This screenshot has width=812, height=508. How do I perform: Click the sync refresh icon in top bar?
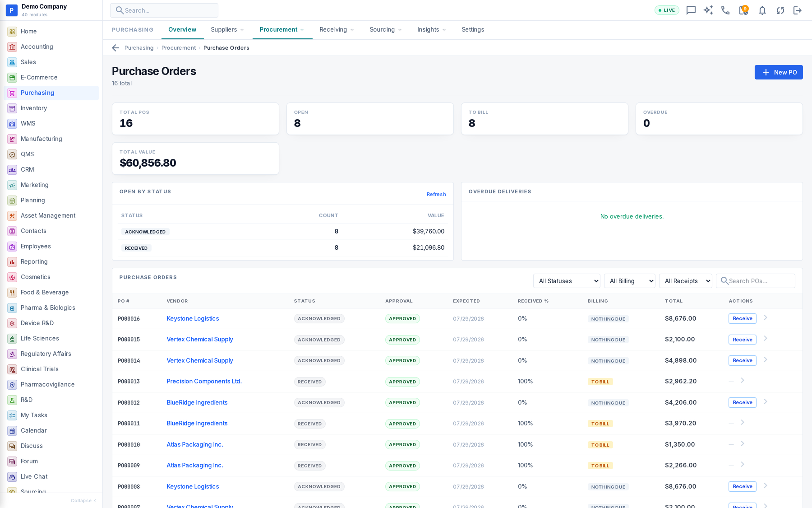coord(780,10)
